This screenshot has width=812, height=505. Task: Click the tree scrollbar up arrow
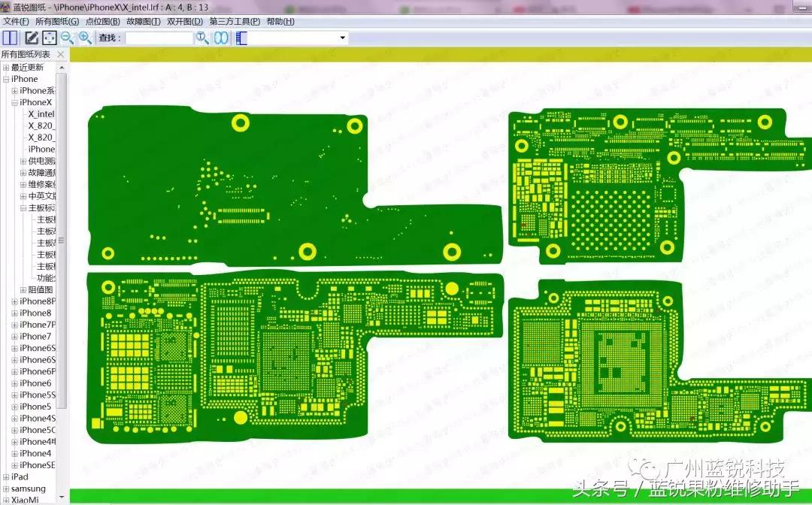[62, 68]
